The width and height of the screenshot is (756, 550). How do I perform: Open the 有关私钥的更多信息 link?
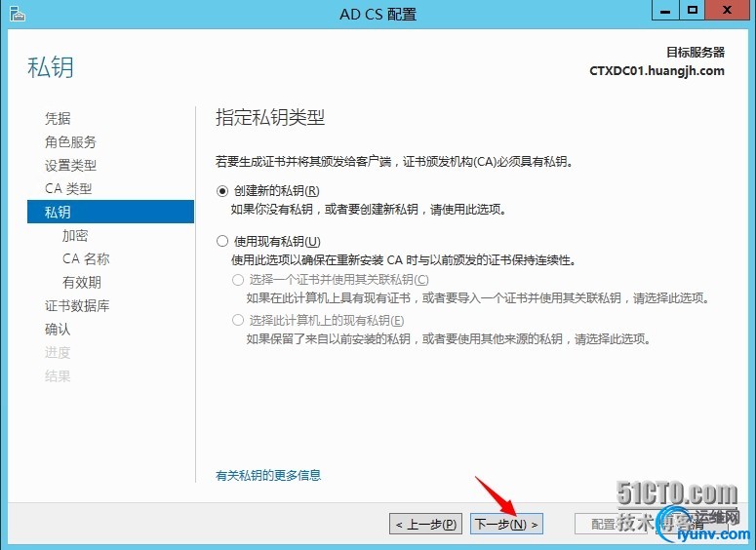[x=268, y=475]
